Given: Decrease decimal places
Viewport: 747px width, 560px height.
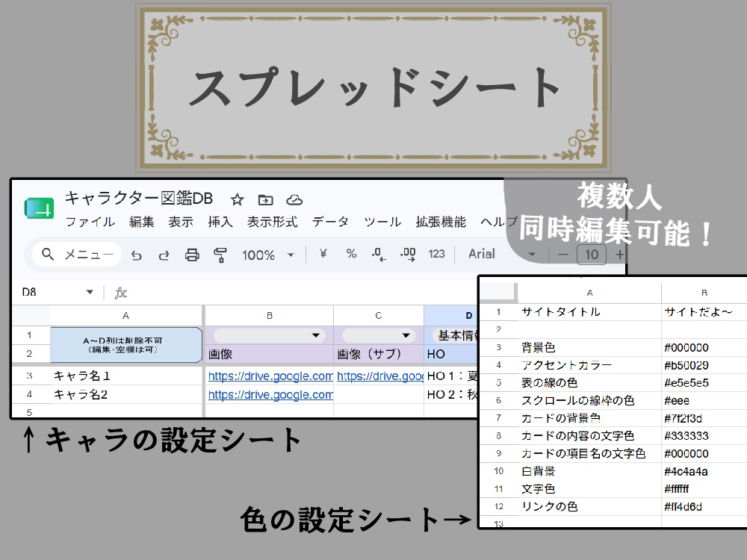Looking at the screenshot, I should pyautogui.click(x=379, y=255).
